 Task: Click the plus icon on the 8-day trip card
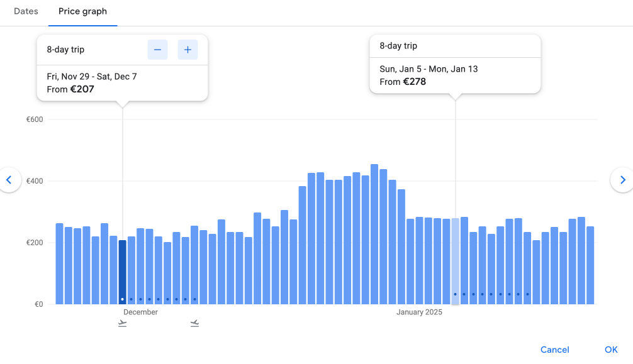pyautogui.click(x=188, y=49)
